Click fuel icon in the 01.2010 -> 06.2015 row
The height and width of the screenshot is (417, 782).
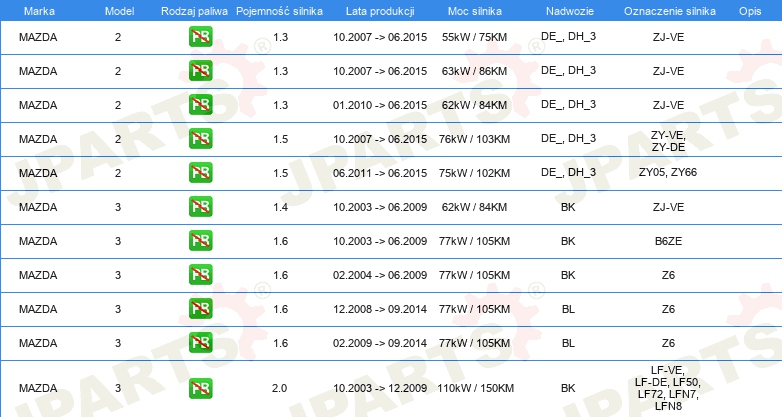tap(200, 105)
